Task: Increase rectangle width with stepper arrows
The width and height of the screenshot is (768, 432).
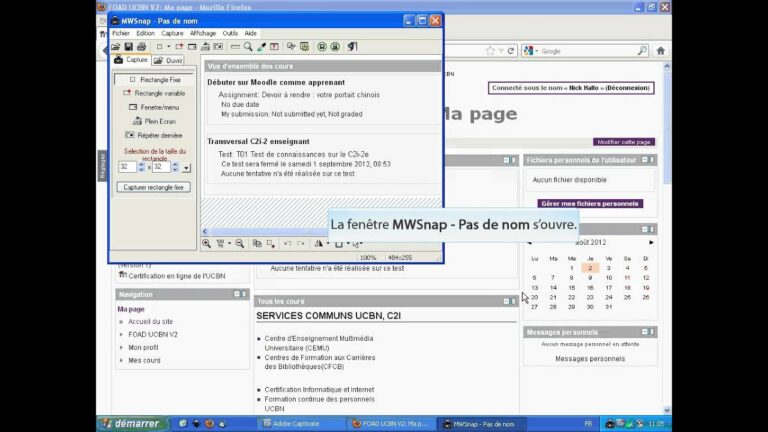Action: click(142, 165)
